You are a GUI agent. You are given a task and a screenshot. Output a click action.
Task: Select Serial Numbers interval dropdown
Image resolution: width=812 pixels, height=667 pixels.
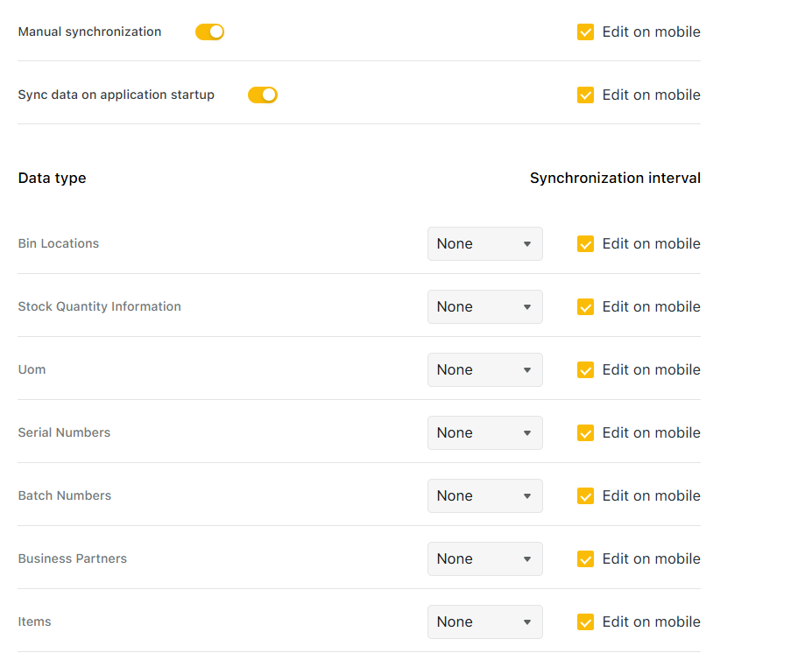tap(484, 433)
